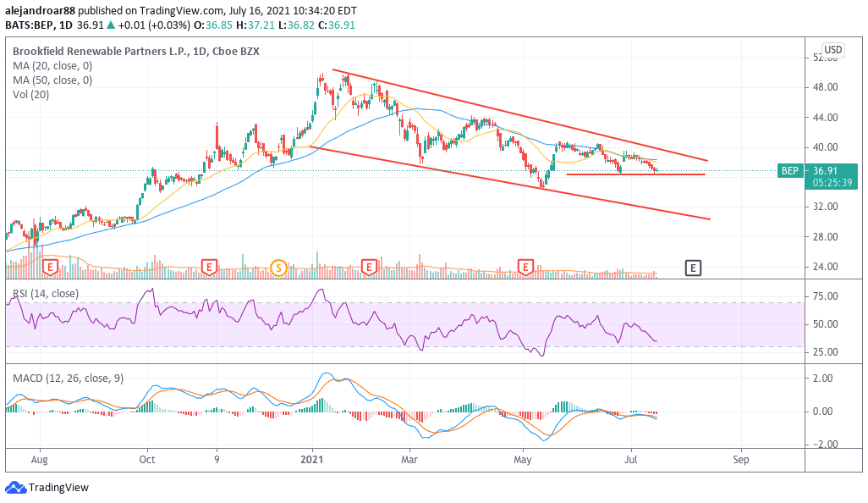Click the Sep label on time axis

click(x=741, y=460)
